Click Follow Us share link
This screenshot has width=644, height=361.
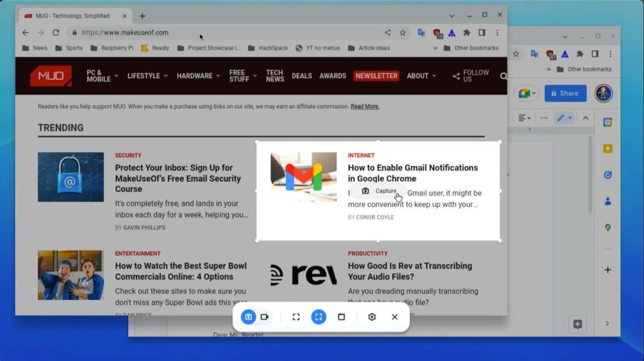tap(471, 76)
